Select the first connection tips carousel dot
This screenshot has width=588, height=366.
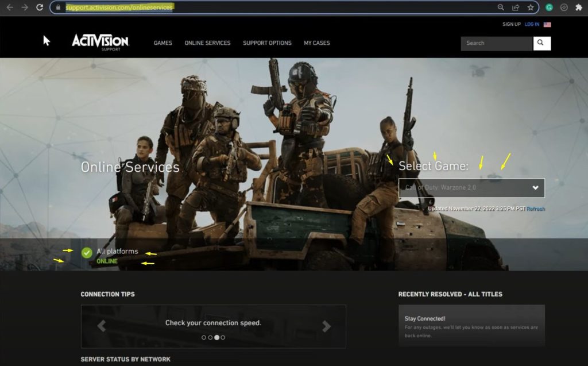(x=204, y=337)
